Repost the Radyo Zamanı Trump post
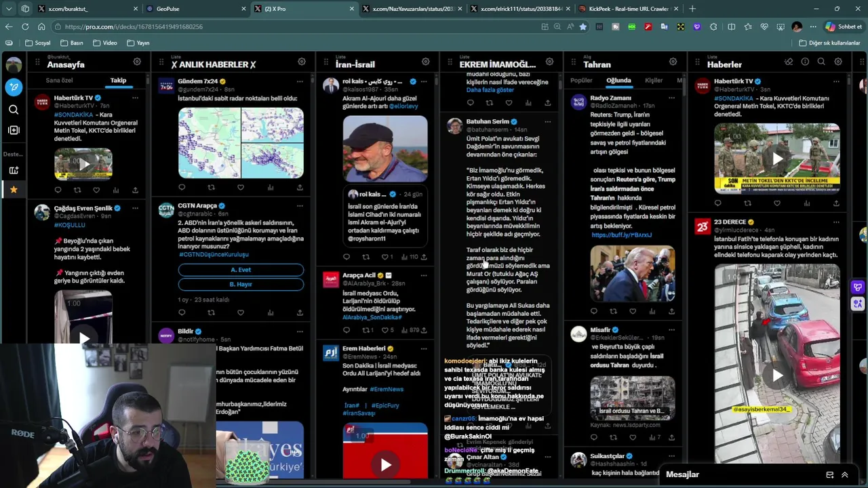 coord(613,311)
